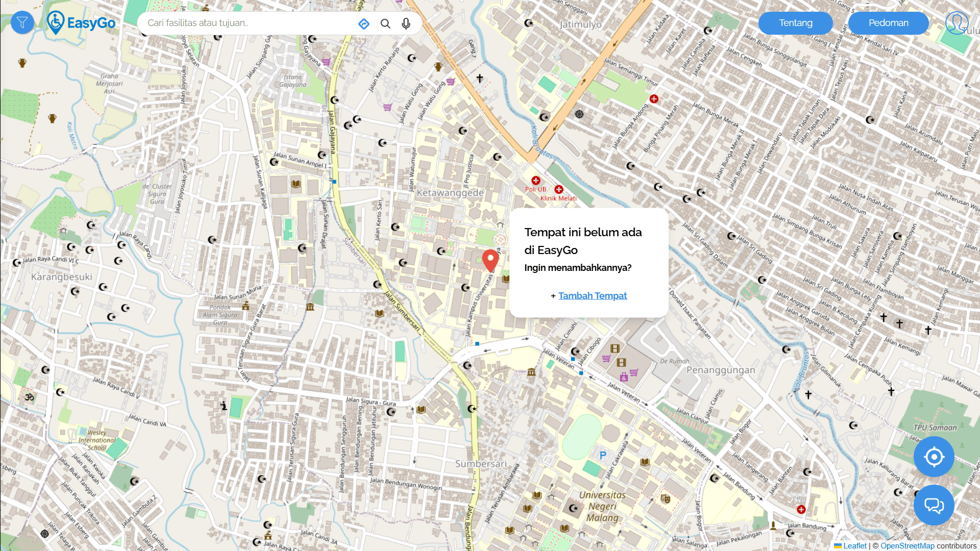This screenshot has width=980, height=551.
Task: Click the directions diamond icon in search bar
Action: [363, 23]
